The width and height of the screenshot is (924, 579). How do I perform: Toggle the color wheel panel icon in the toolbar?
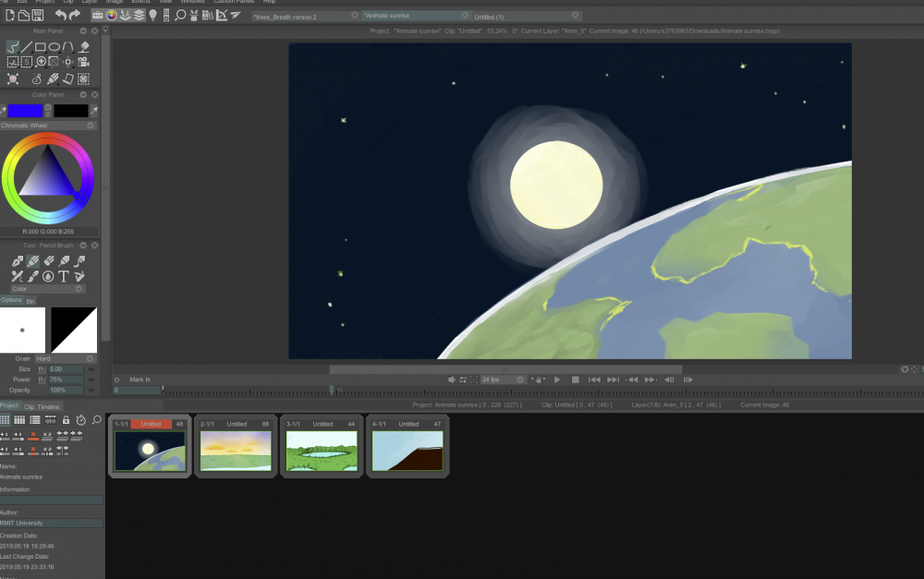pos(112,16)
